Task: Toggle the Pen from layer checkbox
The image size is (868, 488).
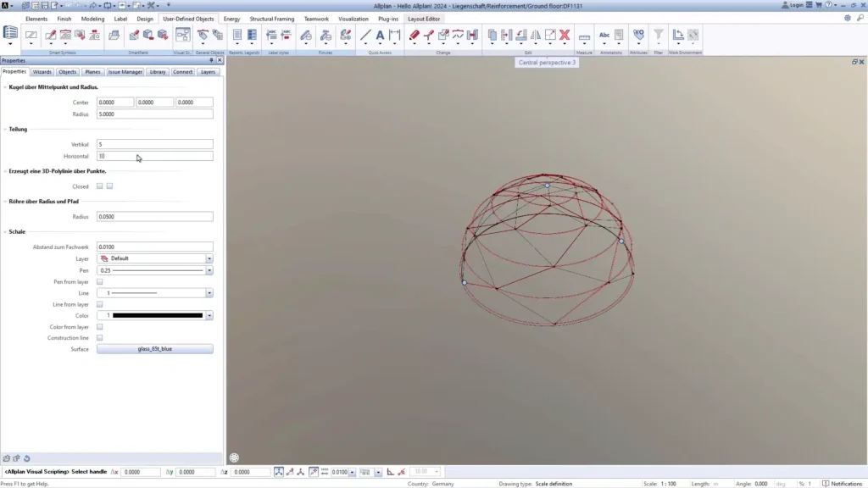Action: [100, 281]
